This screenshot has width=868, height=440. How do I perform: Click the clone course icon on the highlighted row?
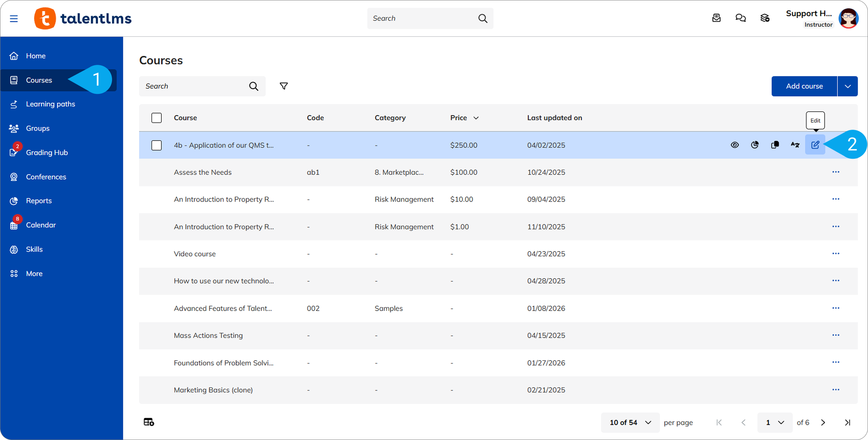tap(775, 145)
